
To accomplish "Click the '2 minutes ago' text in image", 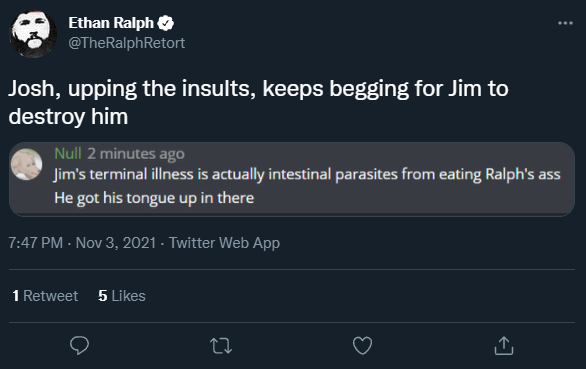I will coord(136,154).
